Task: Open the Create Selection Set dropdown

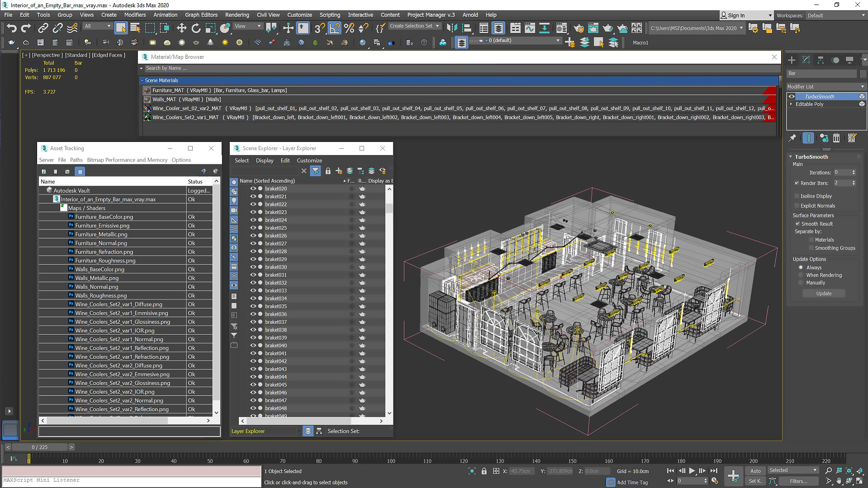Action: [415, 26]
